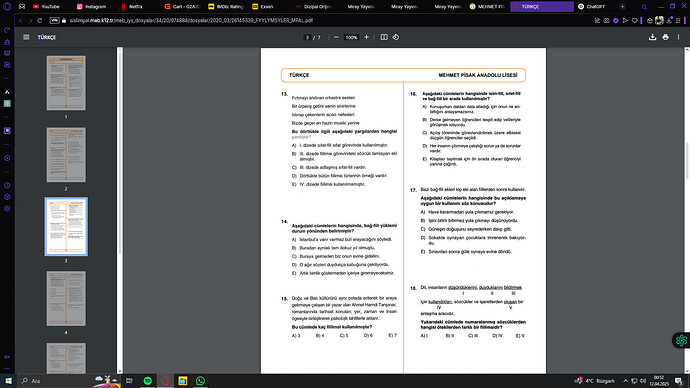Switch to the ChatGPT tab
This screenshot has width=690, height=388.
coord(592,7)
